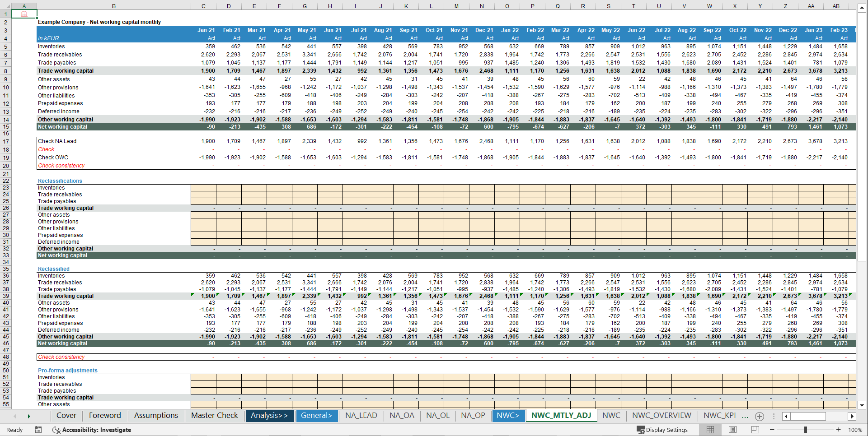Open the Display Settings in the status bar

pos(662,430)
